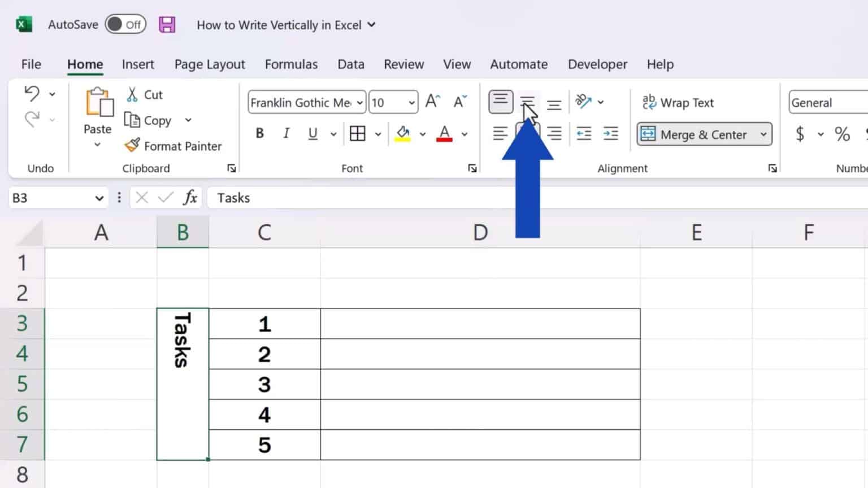Switch to the Formulas tab
This screenshot has width=868, height=488.
[x=291, y=64]
